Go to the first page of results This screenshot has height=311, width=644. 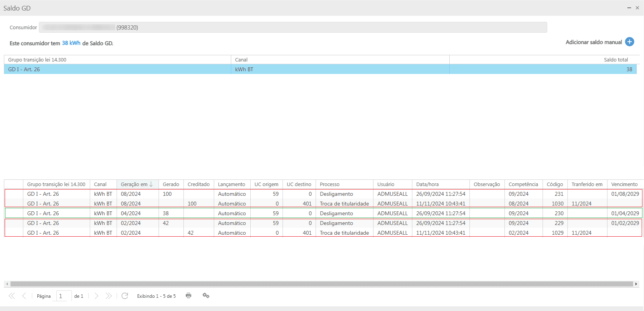pyautogui.click(x=12, y=296)
